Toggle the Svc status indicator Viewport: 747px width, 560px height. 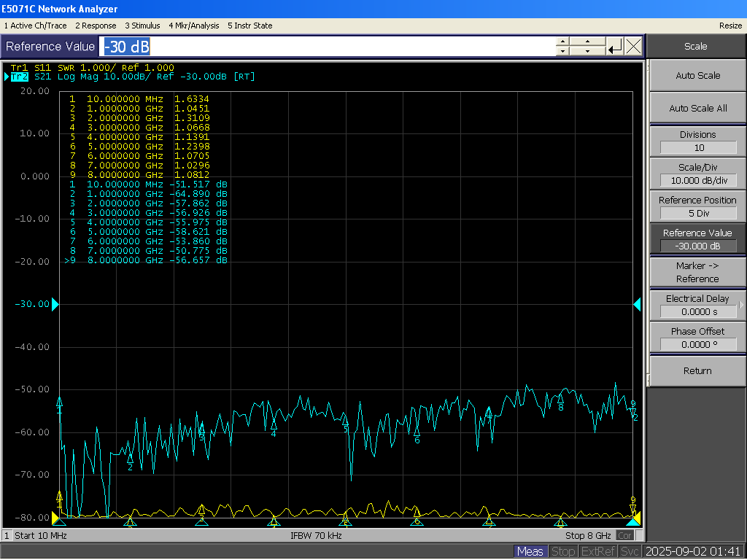tap(630, 551)
